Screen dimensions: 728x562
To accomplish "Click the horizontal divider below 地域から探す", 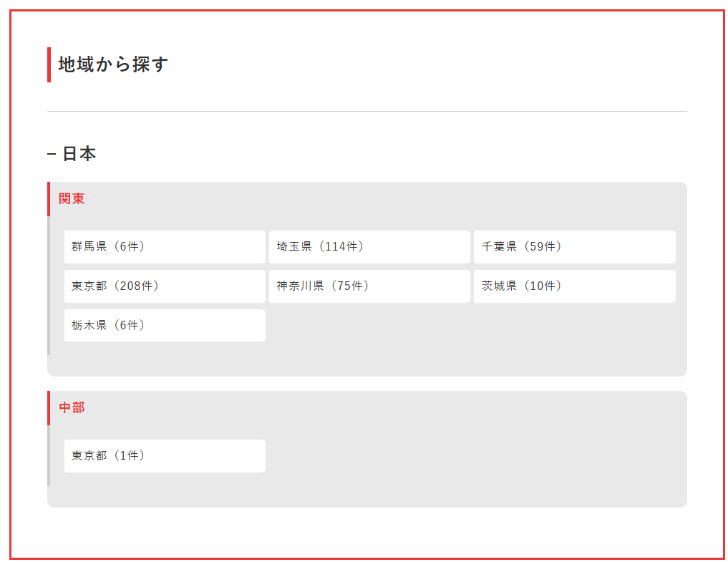I will tap(367, 112).
